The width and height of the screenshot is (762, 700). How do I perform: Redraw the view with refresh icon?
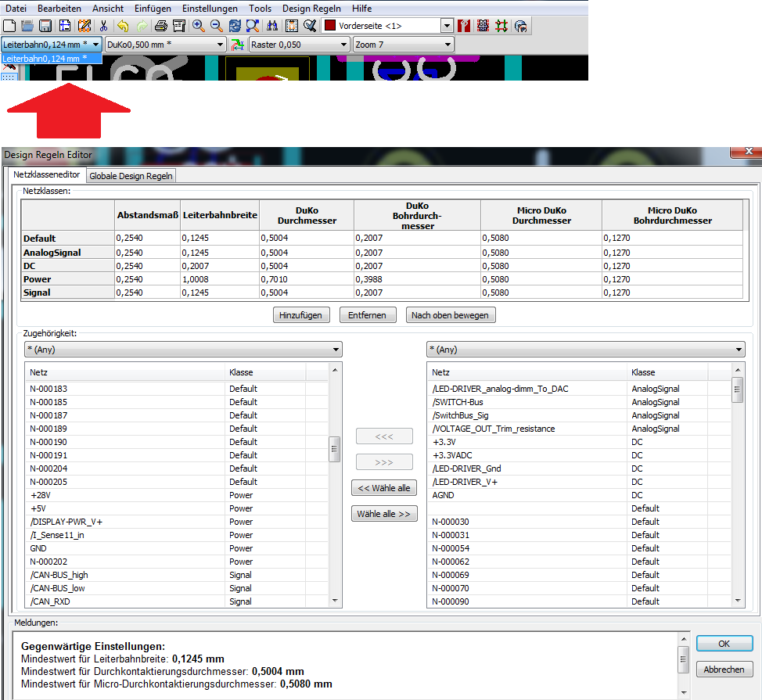[x=235, y=26]
